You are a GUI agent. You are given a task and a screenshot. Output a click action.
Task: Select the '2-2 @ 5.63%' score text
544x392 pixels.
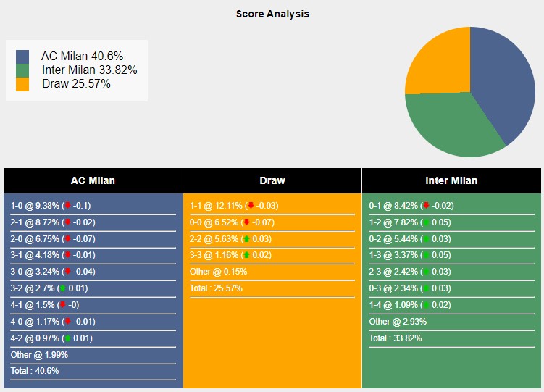pos(214,239)
